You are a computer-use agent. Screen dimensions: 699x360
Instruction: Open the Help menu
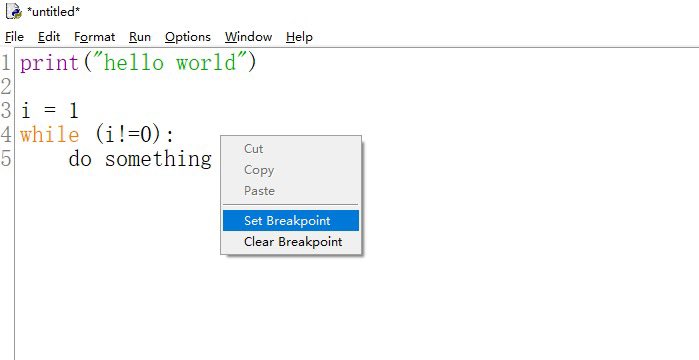coord(299,37)
